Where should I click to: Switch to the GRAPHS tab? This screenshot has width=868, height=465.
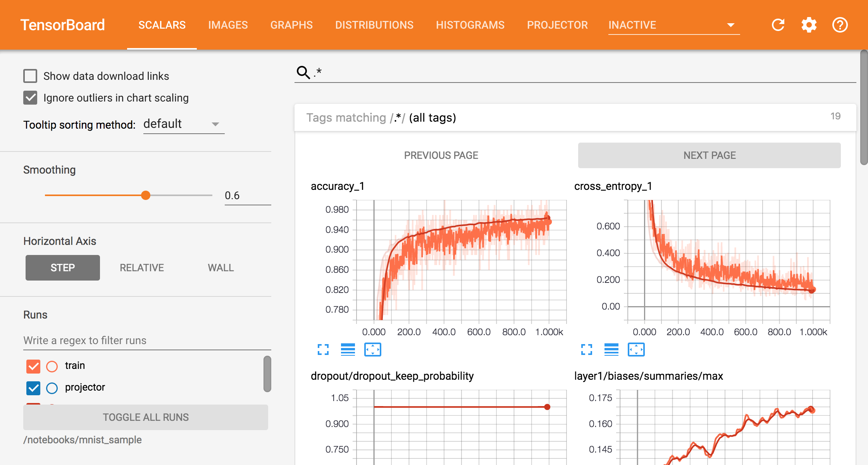tap(291, 25)
